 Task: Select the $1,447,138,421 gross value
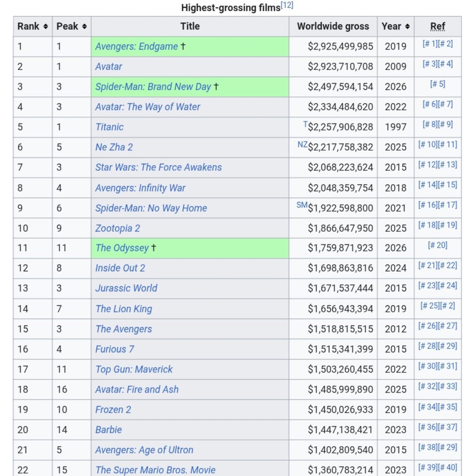click(340, 430)
